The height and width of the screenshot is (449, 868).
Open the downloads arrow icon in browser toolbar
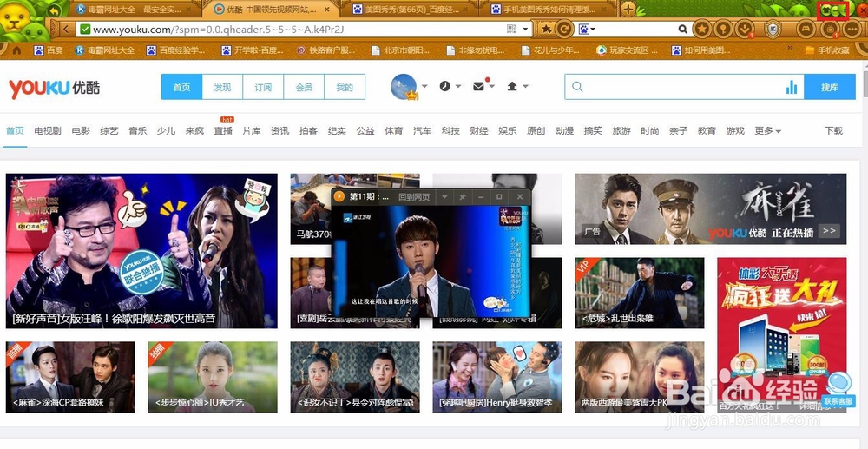pyautogui.click(x=746, y=29)
